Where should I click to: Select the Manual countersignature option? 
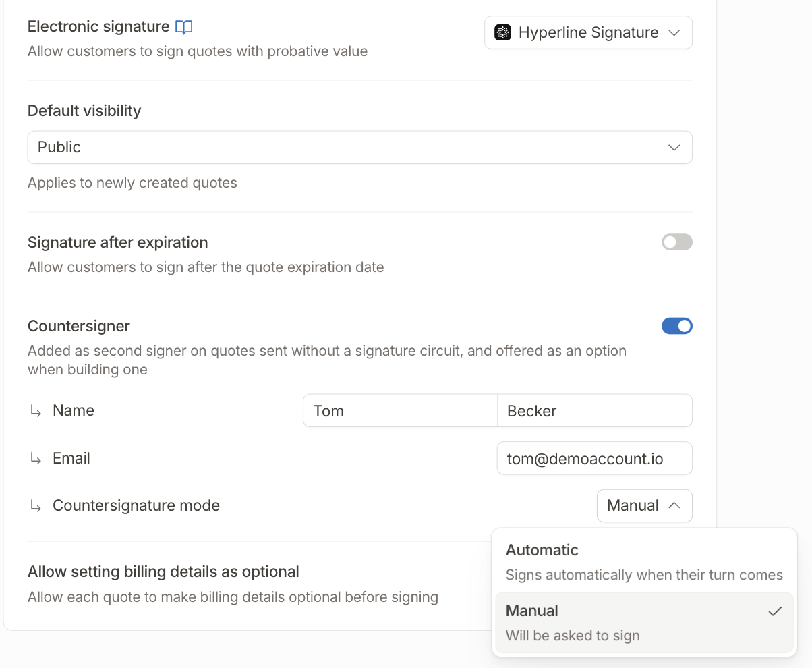(644, 623)
